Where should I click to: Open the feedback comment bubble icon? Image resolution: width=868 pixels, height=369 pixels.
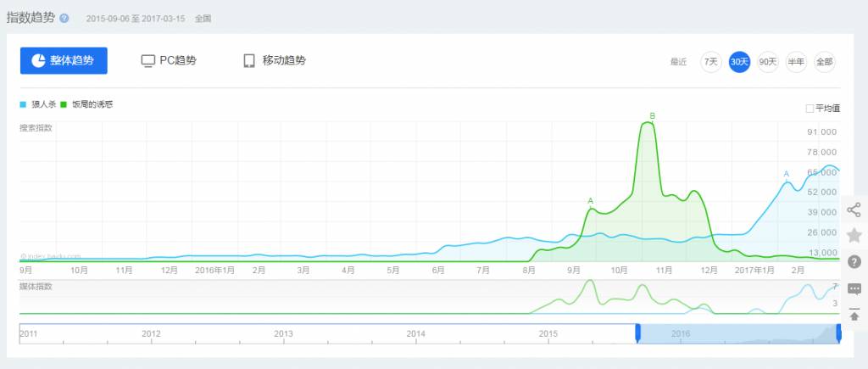pos(854,288)
